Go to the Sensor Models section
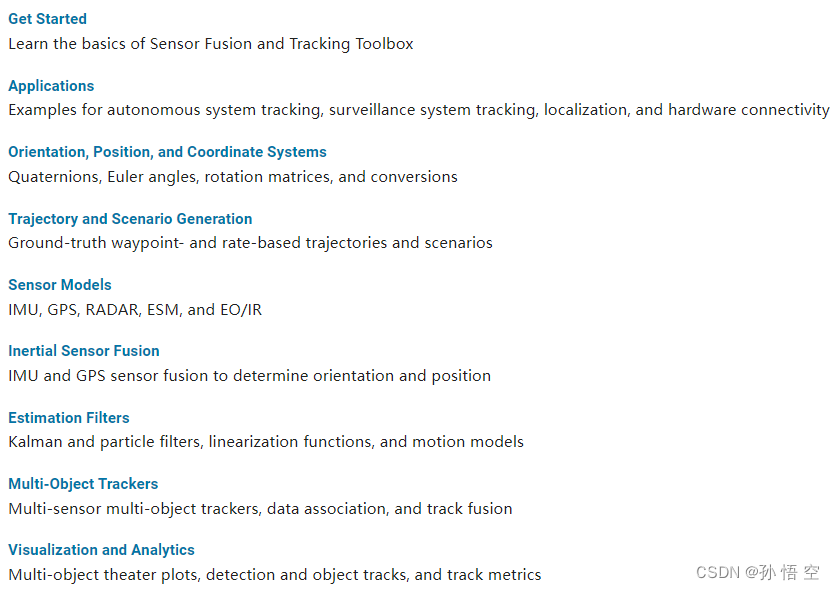Screen dimensions: 835x590 [x=60, y=285]
